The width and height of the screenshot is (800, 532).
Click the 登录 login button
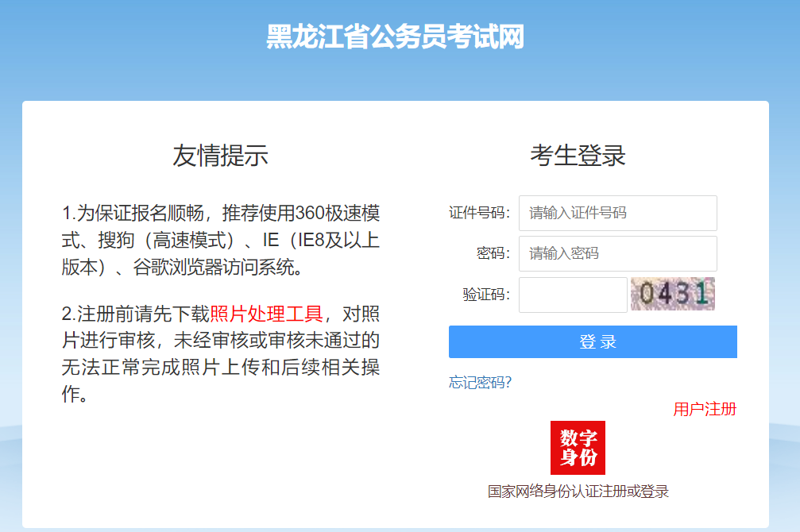(x=593, y=341)
